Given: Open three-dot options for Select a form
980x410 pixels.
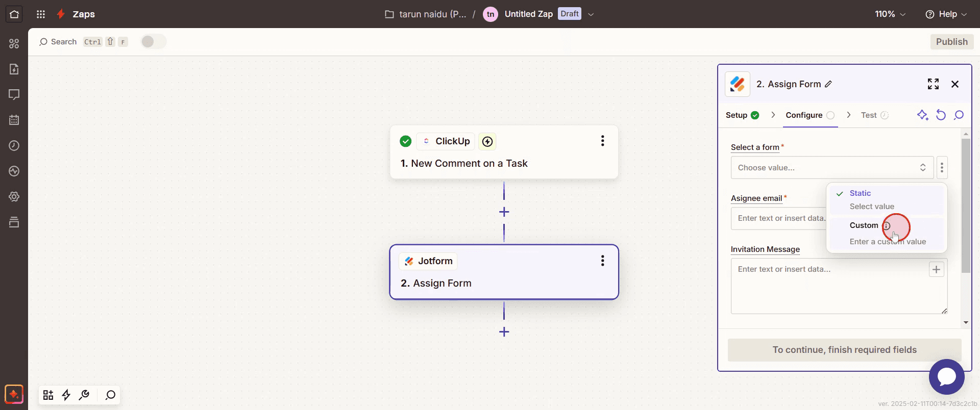Looking at the screenshot, I should click(942, 168).
